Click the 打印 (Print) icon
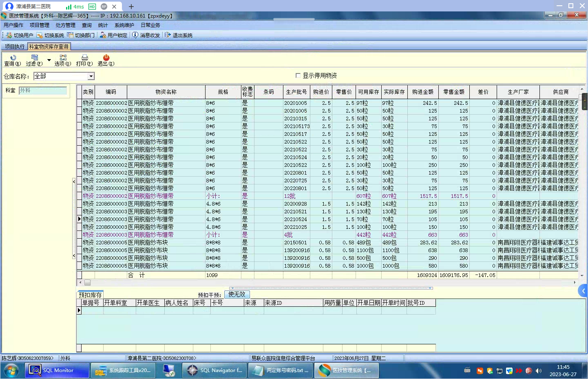 point(84,60)
